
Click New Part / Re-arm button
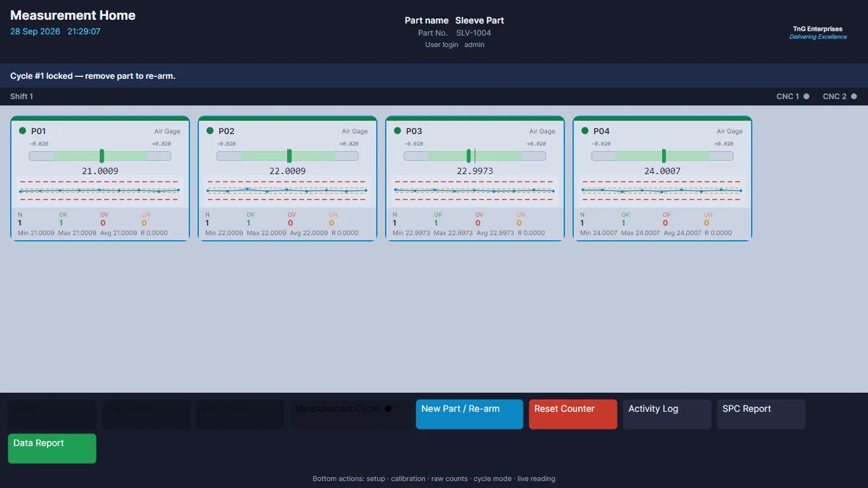tap(470, 414)
